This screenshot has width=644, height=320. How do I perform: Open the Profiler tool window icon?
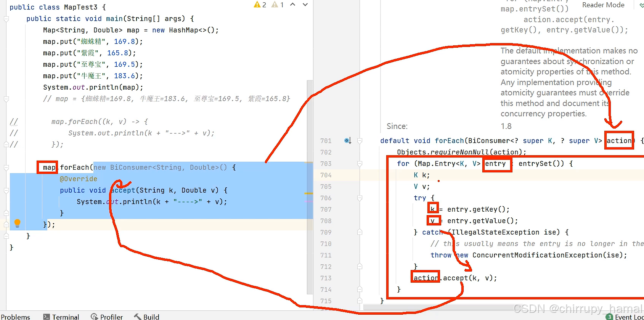pyautogui.click(x=94, y=317)
